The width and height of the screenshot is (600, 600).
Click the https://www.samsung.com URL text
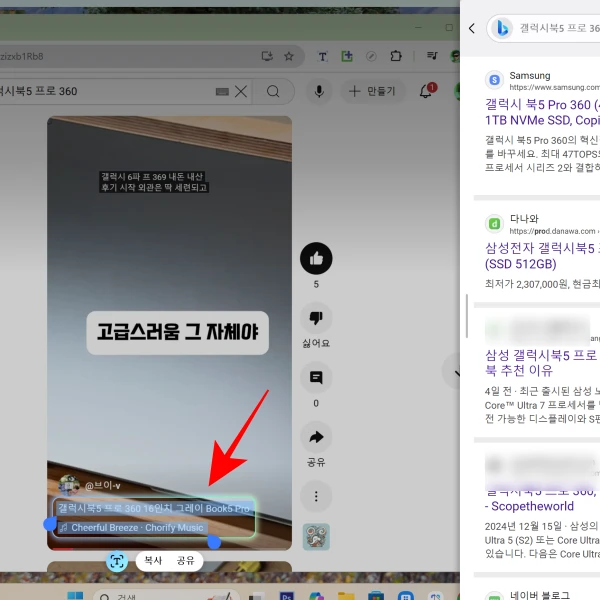coord(554,87)
